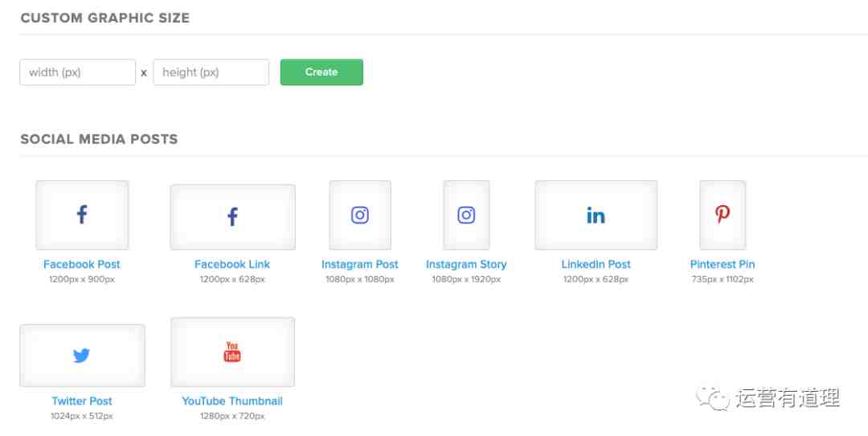The image size is (868, 436).
Task: Open the Facebook Post text link
Action: coord(82,265)
